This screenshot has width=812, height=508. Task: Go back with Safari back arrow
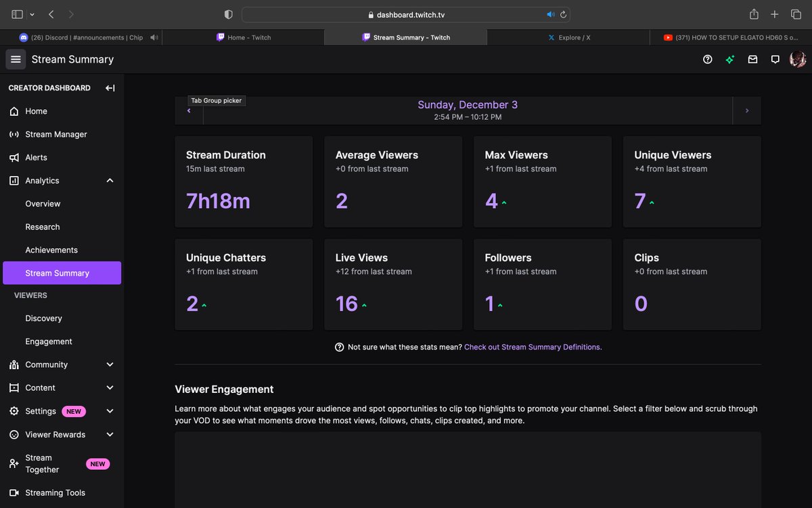51,14
